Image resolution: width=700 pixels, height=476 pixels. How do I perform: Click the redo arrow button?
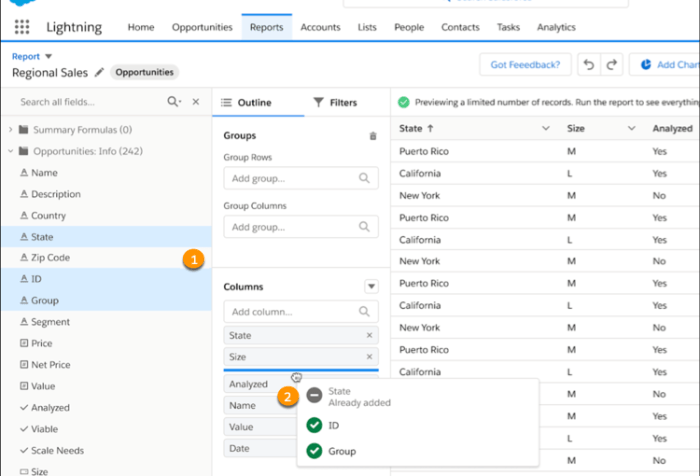612,65
